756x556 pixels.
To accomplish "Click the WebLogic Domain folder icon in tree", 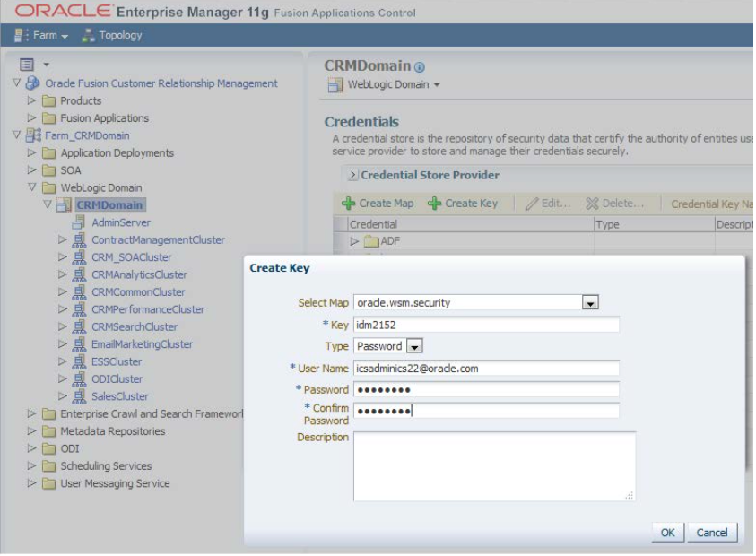I will [48, 187].
